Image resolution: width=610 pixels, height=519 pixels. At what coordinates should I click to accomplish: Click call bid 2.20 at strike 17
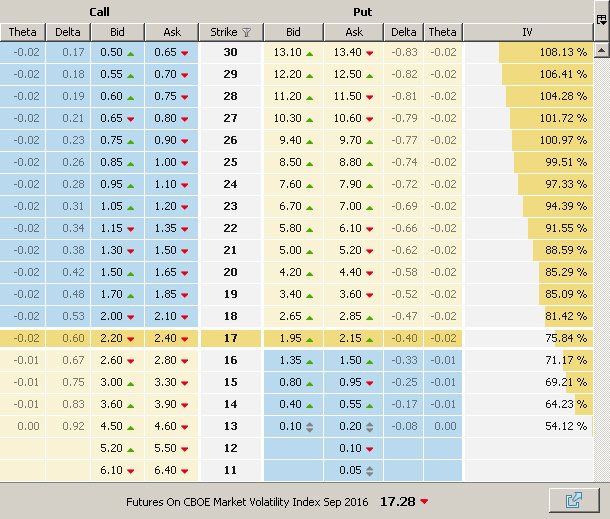[x=117, y=338]
